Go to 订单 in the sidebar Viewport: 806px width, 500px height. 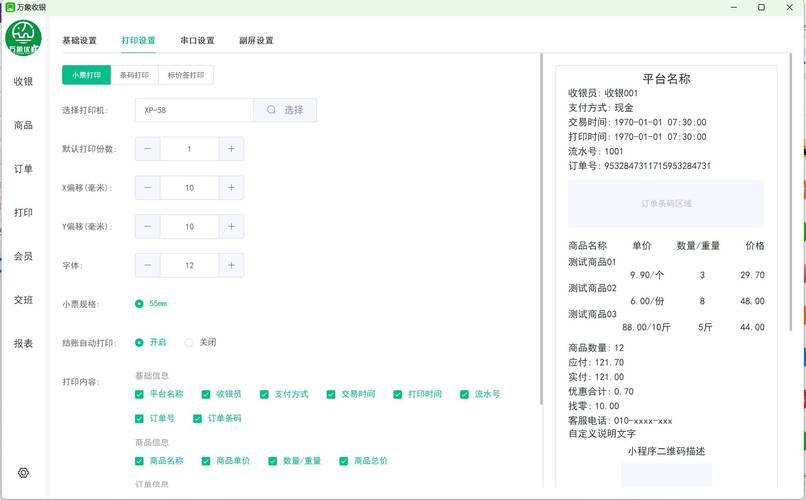coord(23,169)
